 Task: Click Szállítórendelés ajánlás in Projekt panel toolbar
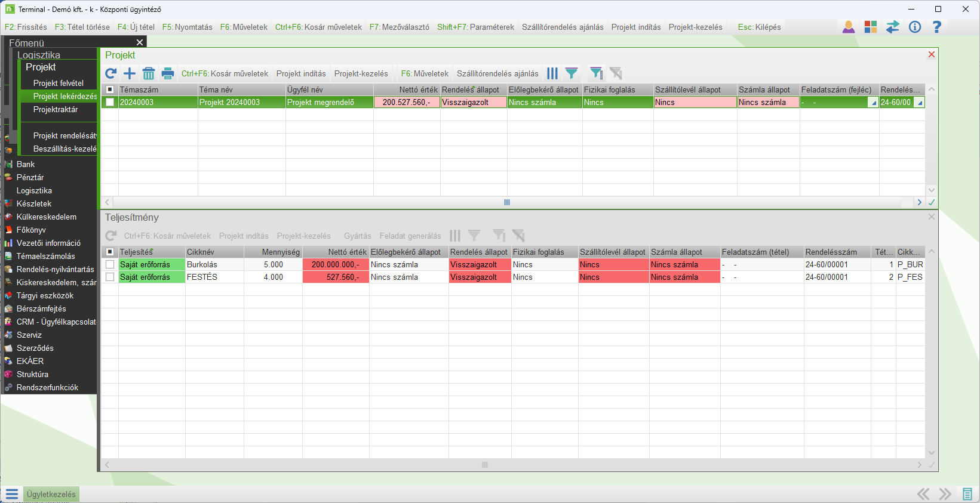click(497, 73)
